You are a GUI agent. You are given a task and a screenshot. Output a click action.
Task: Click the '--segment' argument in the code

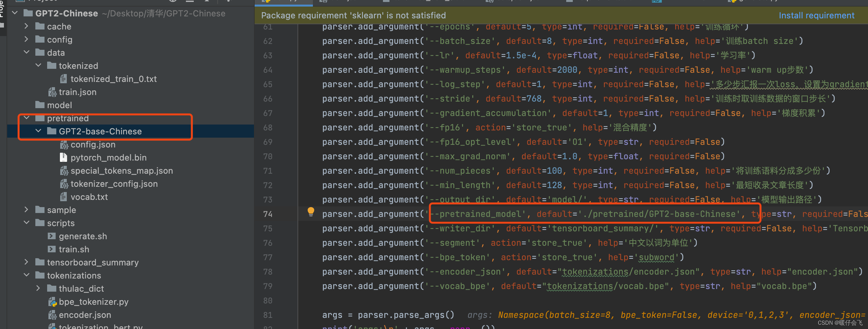click(452, 243)
